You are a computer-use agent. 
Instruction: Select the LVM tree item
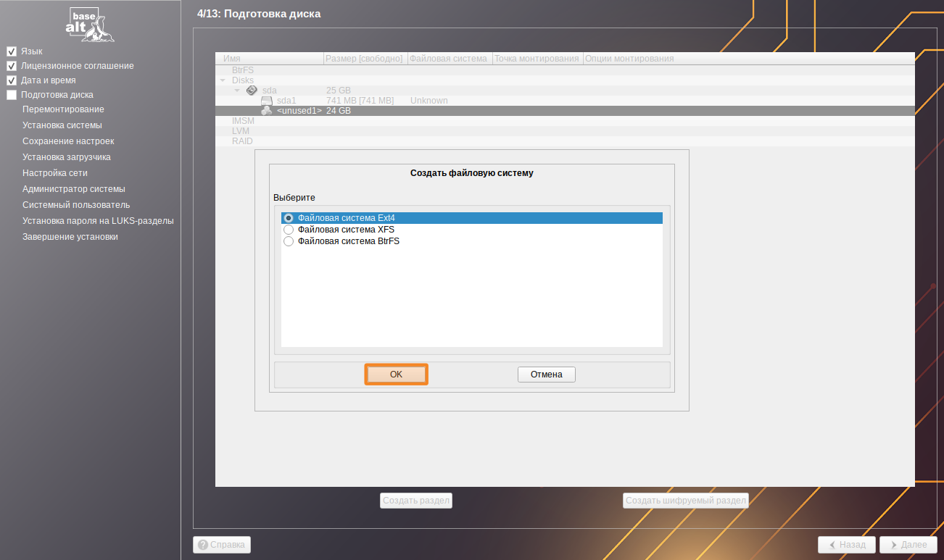(241, 131)
